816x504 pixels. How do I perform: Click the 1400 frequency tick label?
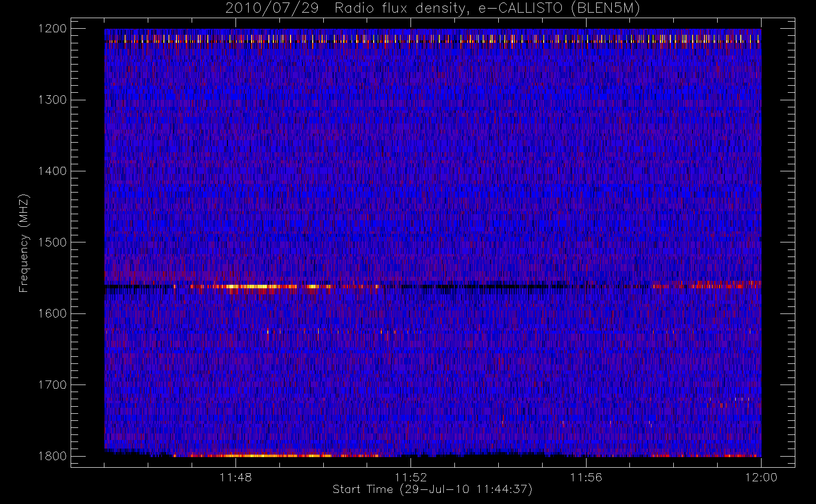click(x=52, y=171)
